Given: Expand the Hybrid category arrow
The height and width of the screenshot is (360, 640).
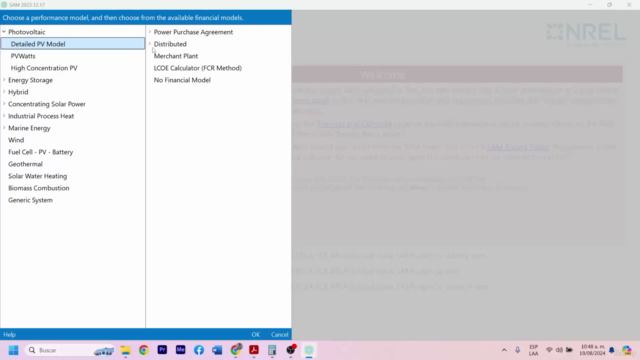Looking at the screenshot, I should (x=4, y=92).
